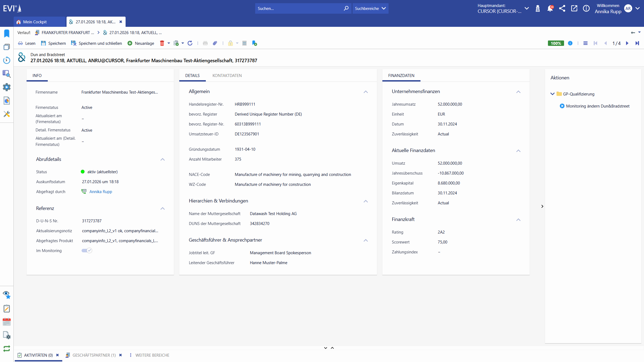Collapse the Finanzkraft section
Screen dimensions: 644x362
point(518,220)
